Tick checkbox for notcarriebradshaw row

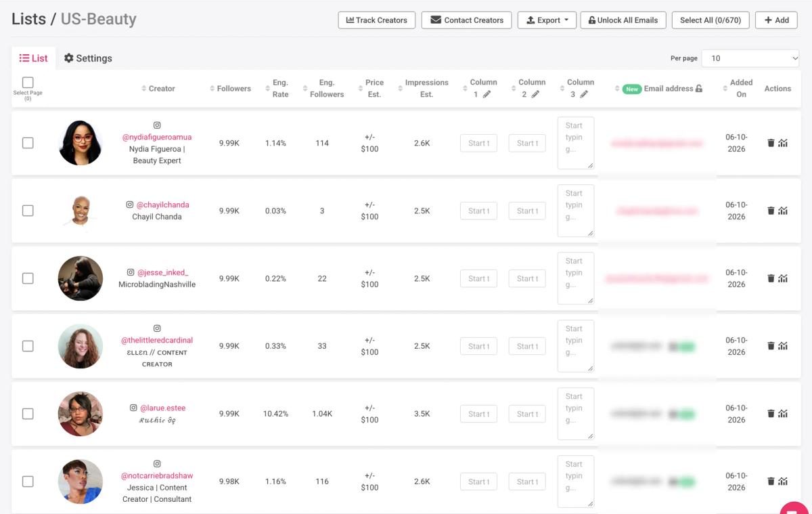point(28,481)
